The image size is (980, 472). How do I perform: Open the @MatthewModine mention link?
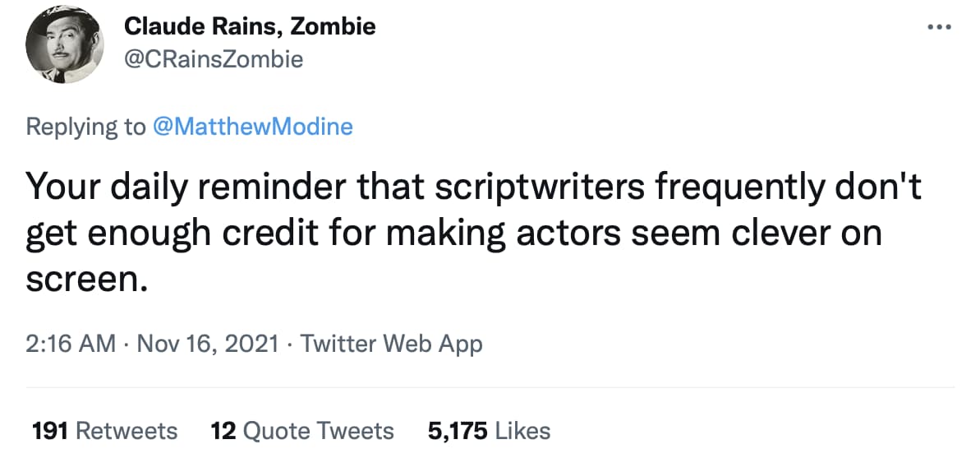pyautogui.click(x=253, y=127)
